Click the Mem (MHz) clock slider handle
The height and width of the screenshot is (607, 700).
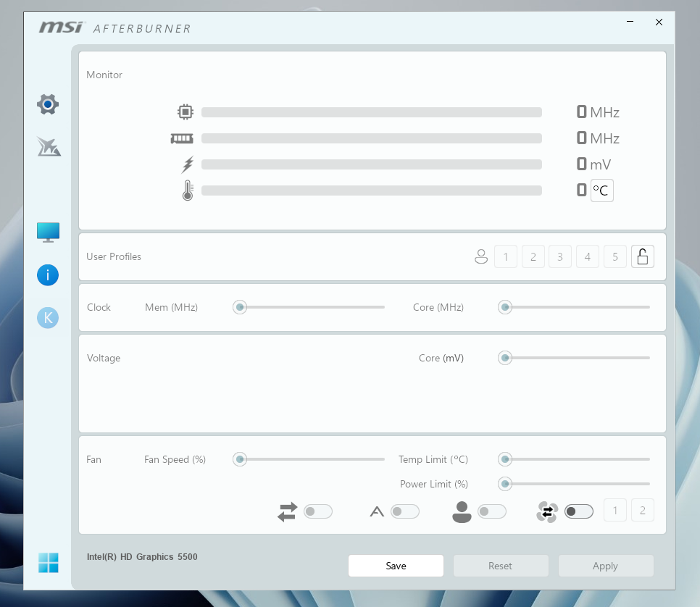click(x=240, y=307)
